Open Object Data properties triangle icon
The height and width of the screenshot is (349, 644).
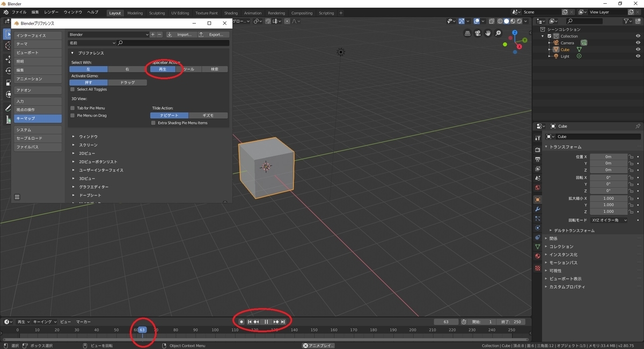pyautogui.click(x=538, y=246)
